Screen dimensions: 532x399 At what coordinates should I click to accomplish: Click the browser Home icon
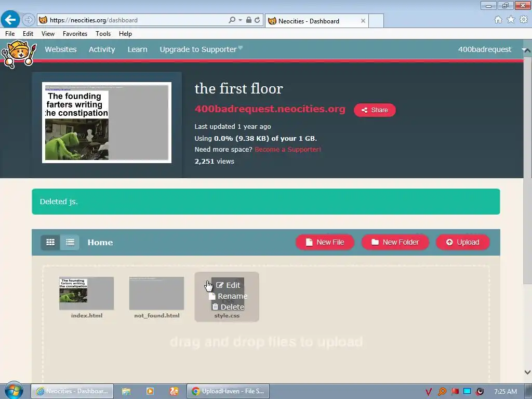point(498,20)
